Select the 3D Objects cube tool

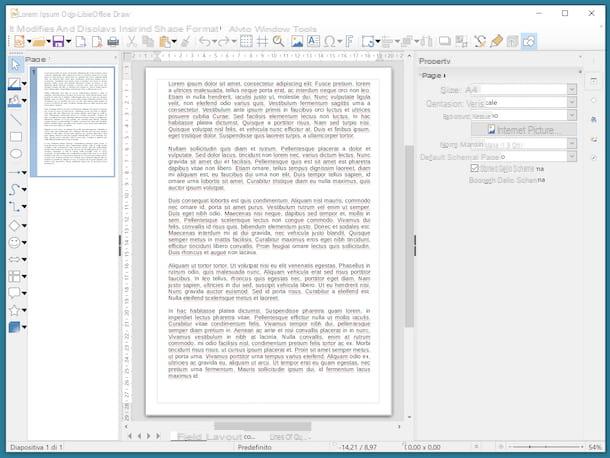(x=14, y=327)
